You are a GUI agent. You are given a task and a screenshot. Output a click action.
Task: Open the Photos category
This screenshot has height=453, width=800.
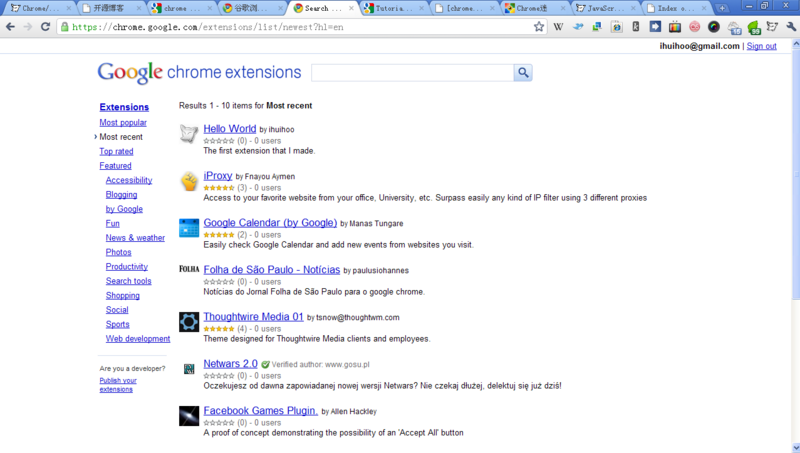tap(118, 252)
